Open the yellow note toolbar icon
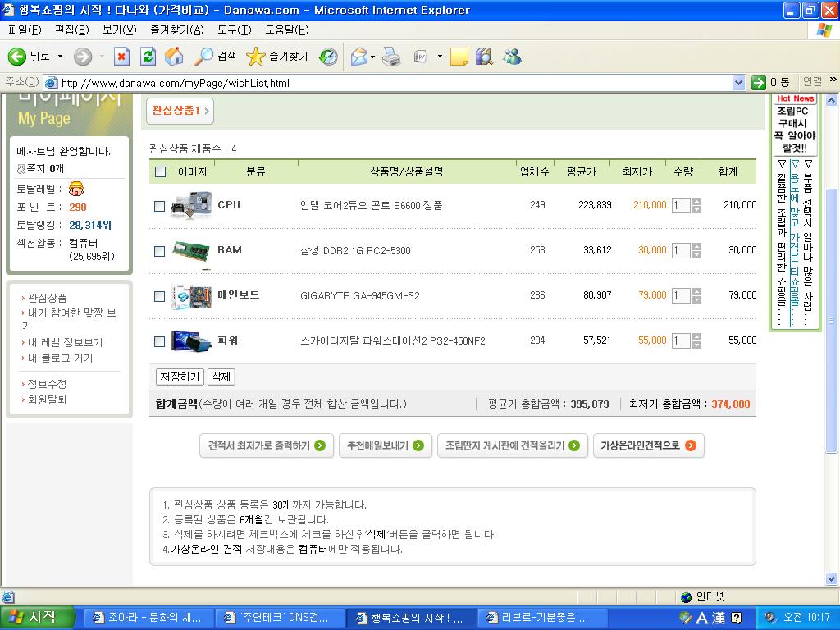The height and width of the screenshot is (630, 840). pyautogui.click(x=459, y=57)
